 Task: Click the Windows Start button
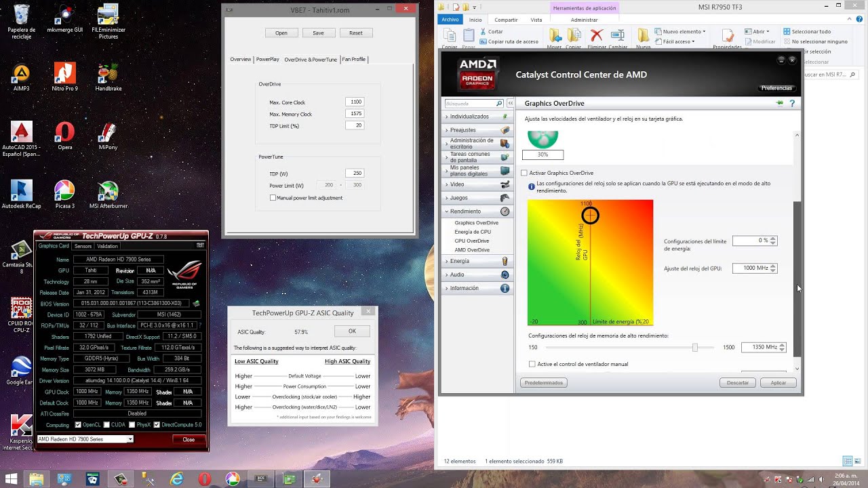[x=10, y=479]
